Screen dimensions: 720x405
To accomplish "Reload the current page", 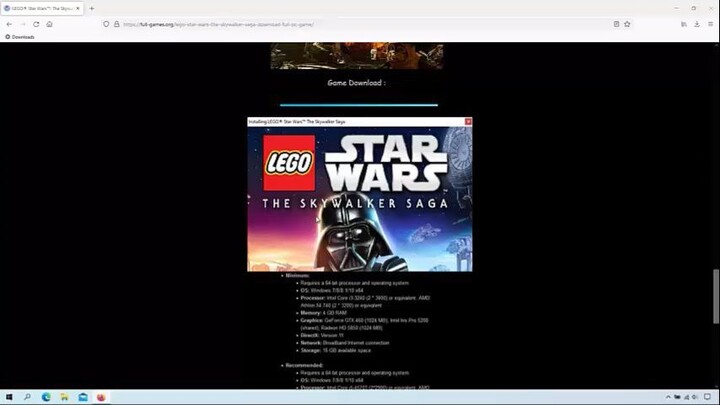I will (36, 24).
